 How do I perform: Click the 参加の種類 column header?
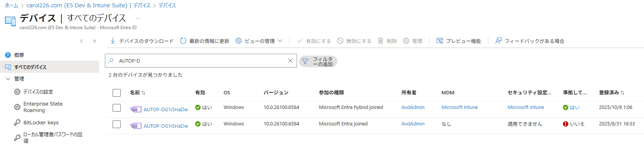331,92
